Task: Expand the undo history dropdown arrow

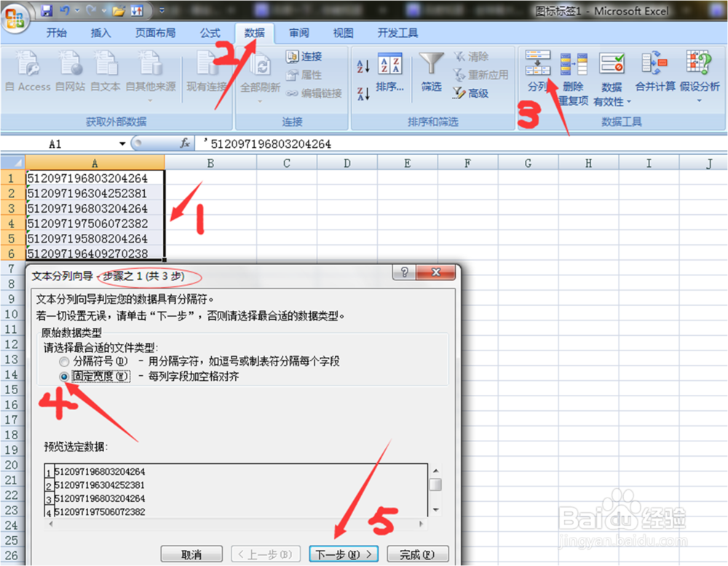Action: tap(77, 10)
